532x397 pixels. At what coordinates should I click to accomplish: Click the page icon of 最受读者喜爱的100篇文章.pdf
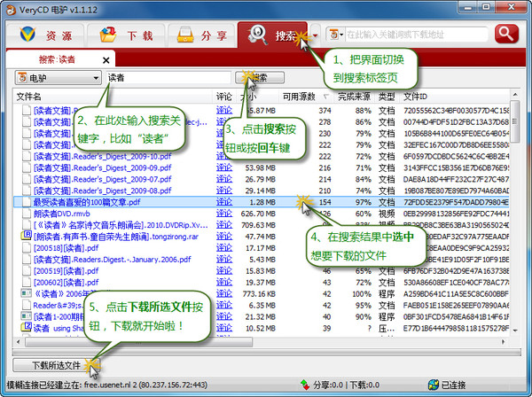[x=27, y=202]
